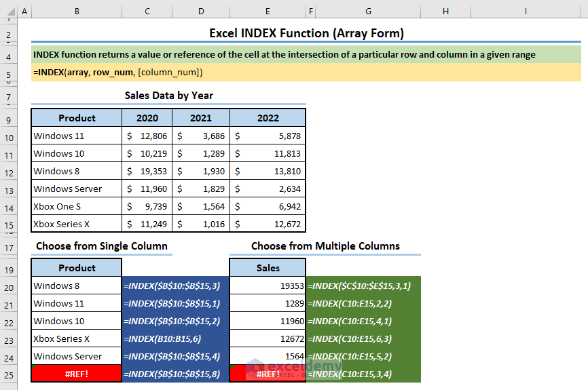
Task: Click the 12,806 sales value cell
Action: (147, 136)
